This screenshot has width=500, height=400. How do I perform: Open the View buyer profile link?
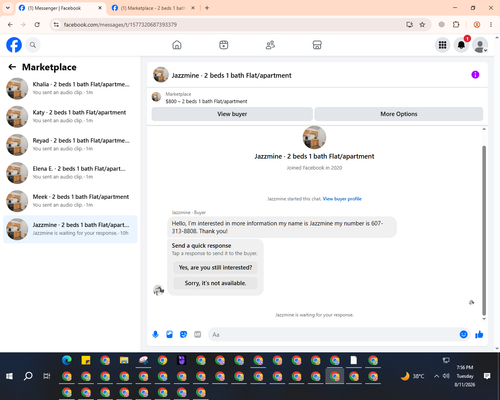[342, 199]
